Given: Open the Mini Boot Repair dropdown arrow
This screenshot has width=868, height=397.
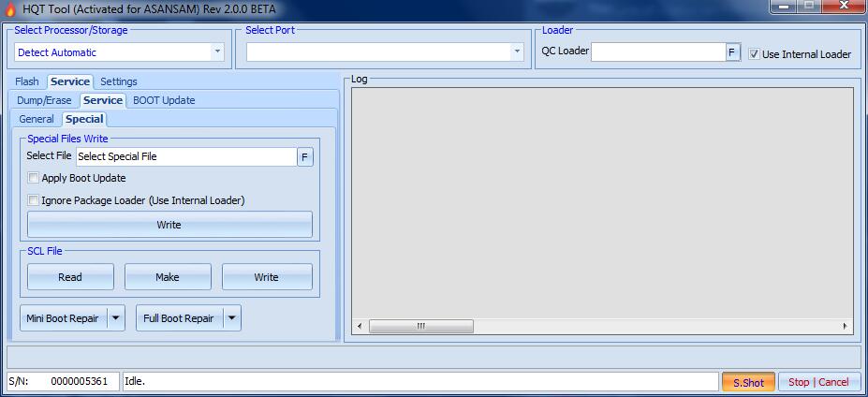Looking at the screenshot, I should 116,318.
